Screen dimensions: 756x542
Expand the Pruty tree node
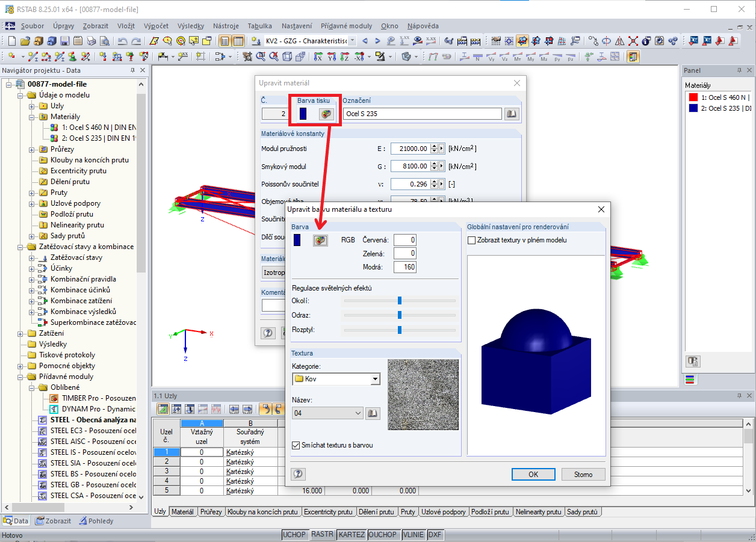pos(31,192)
